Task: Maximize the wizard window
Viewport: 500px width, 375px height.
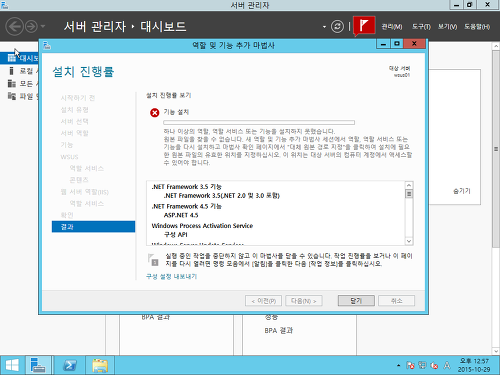Action: (x=397, y=44)
